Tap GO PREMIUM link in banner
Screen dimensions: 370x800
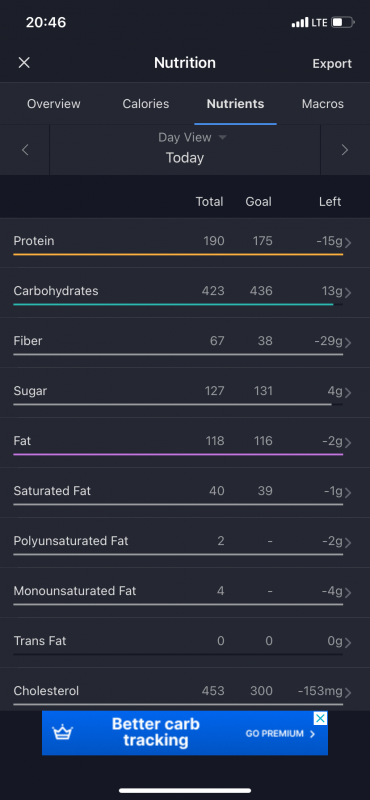tap(280, 734)
